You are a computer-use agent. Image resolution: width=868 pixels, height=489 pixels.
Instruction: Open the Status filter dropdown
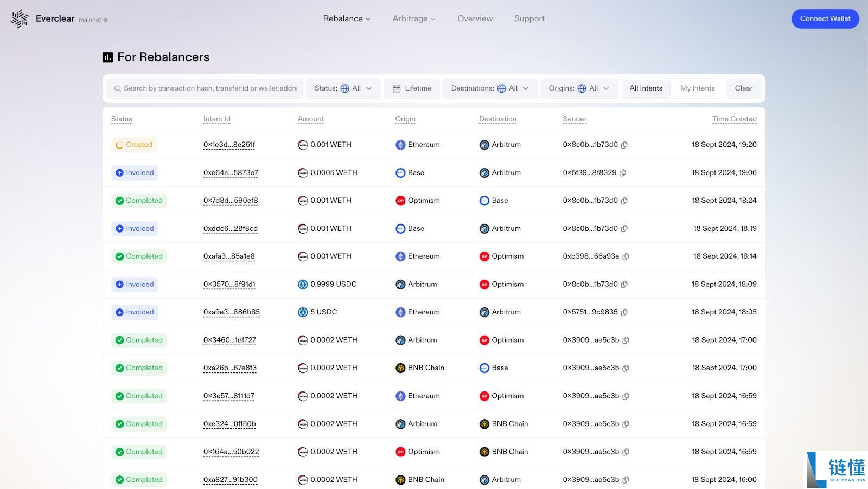(343, 88)
